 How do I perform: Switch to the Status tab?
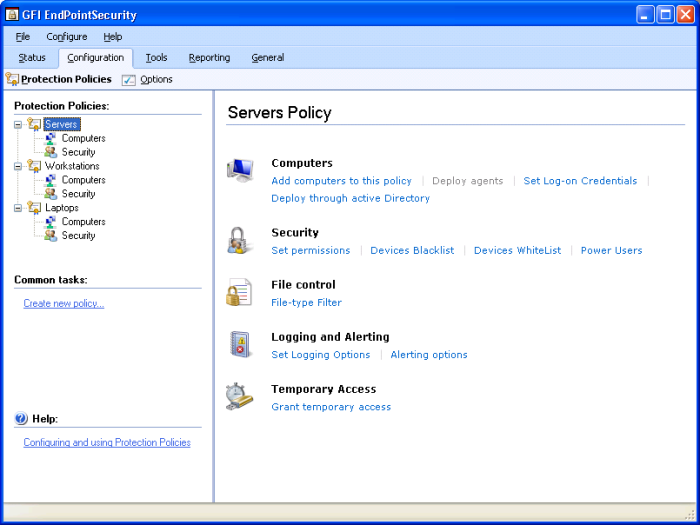pyautogui.click(x=32, y=58)
